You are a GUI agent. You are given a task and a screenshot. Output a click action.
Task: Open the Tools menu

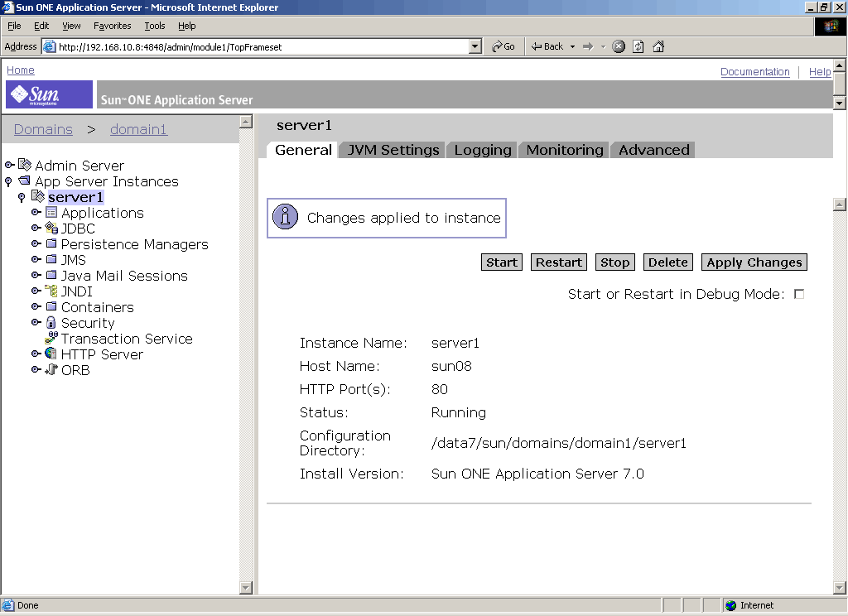154,26
